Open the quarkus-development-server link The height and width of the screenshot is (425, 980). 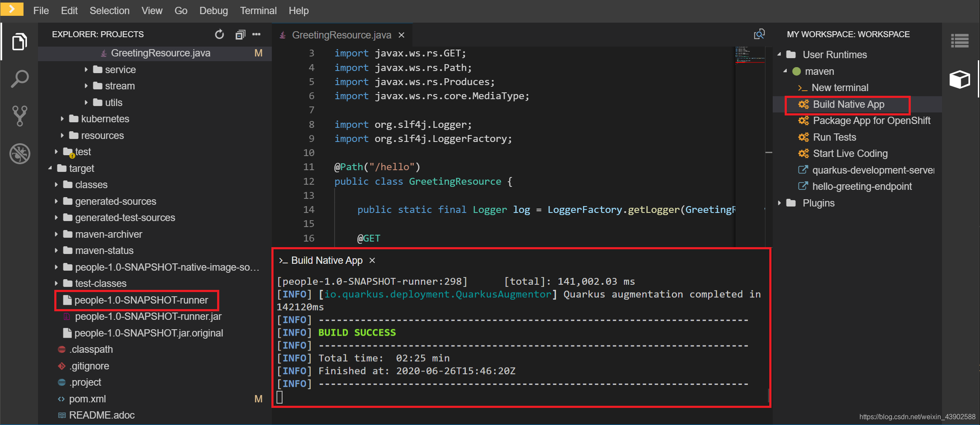(x=873, y=170)
